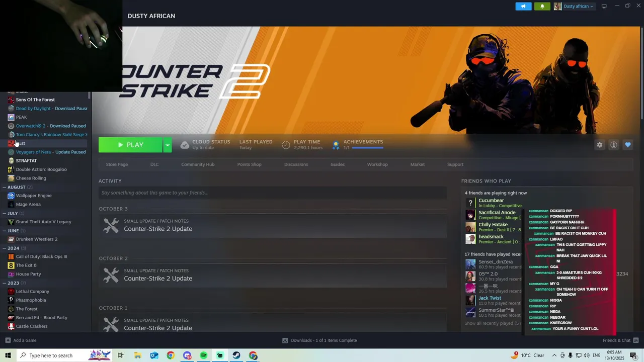The image size is (644, 362).
Task: Open the green Play button dropdown arrow
Action: click(168, 145)
